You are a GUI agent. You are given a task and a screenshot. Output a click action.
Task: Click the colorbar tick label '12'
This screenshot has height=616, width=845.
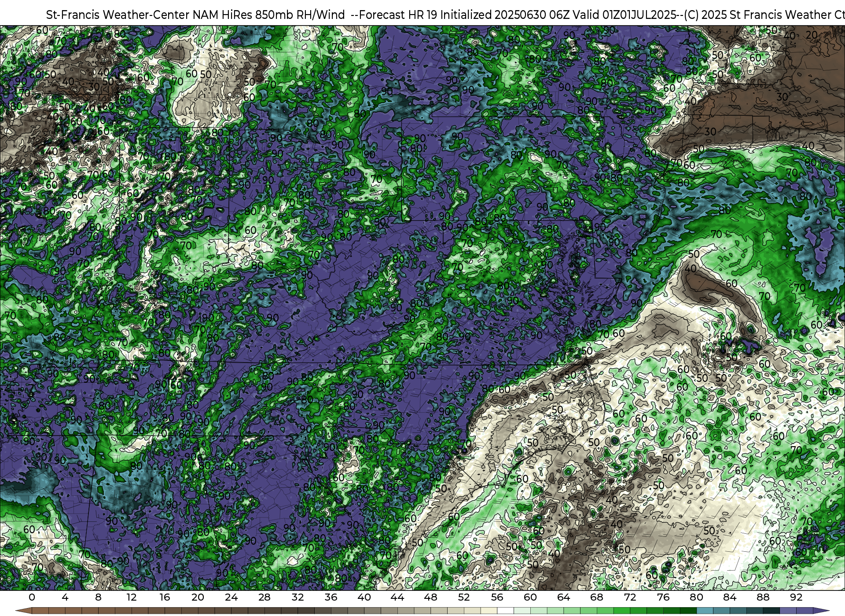point(132,597)
